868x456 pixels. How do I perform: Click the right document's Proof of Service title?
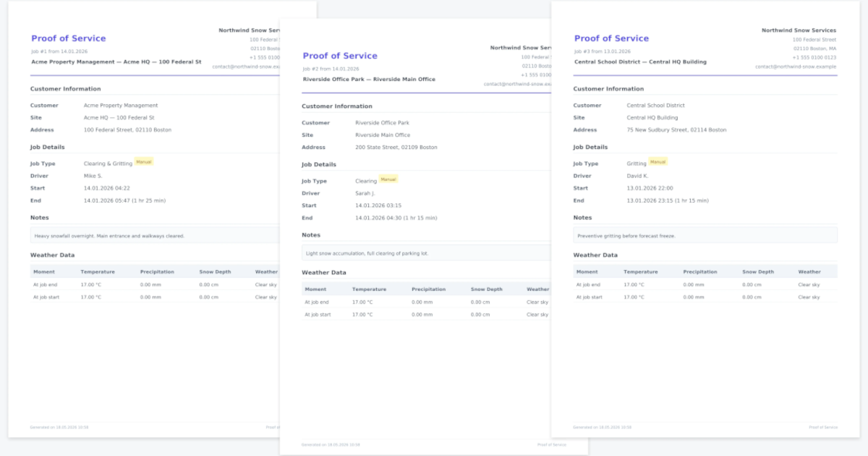[x=611, y=38]
